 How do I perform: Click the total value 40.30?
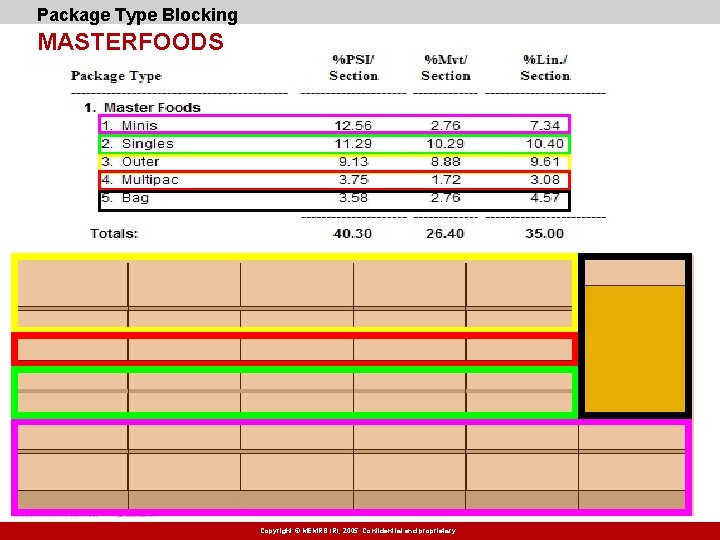(353, 234)
